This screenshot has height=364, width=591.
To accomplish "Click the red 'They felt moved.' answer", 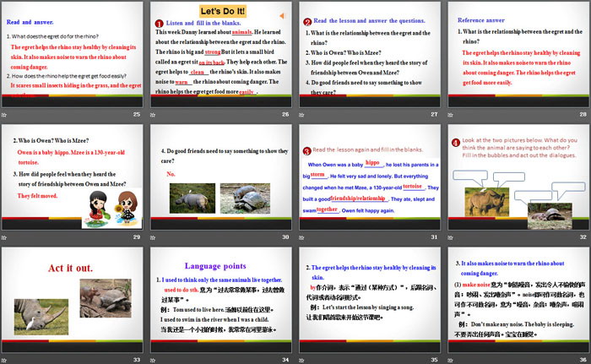I will [37, 196].
